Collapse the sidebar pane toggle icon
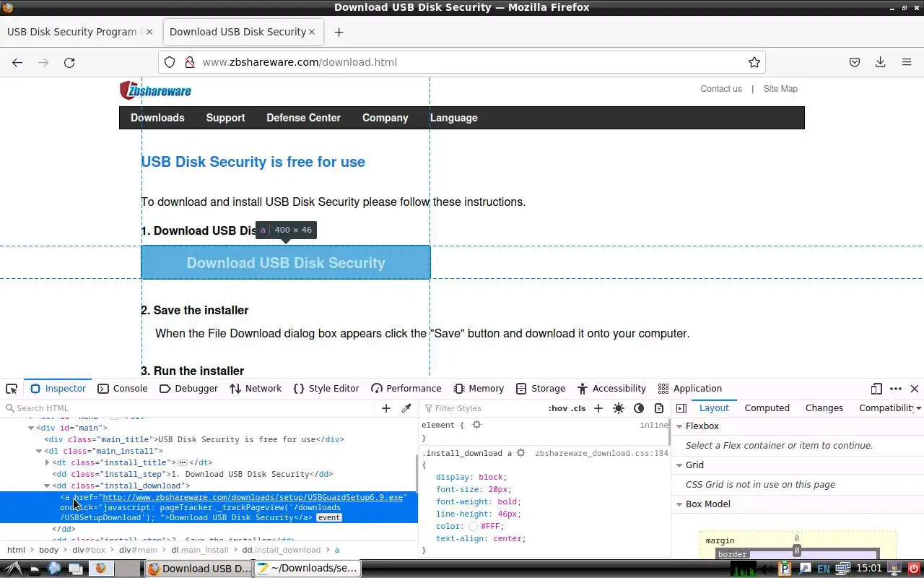This screenshot has height=578, width=924. pos(681,408)
